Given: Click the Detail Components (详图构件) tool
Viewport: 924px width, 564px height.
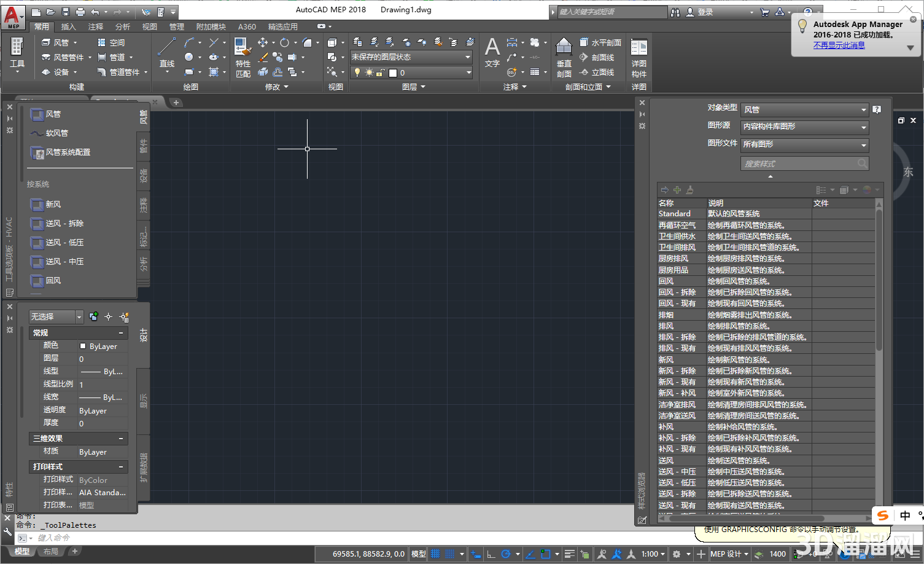Looking at the screenshot, I should (x=639, y=58).
